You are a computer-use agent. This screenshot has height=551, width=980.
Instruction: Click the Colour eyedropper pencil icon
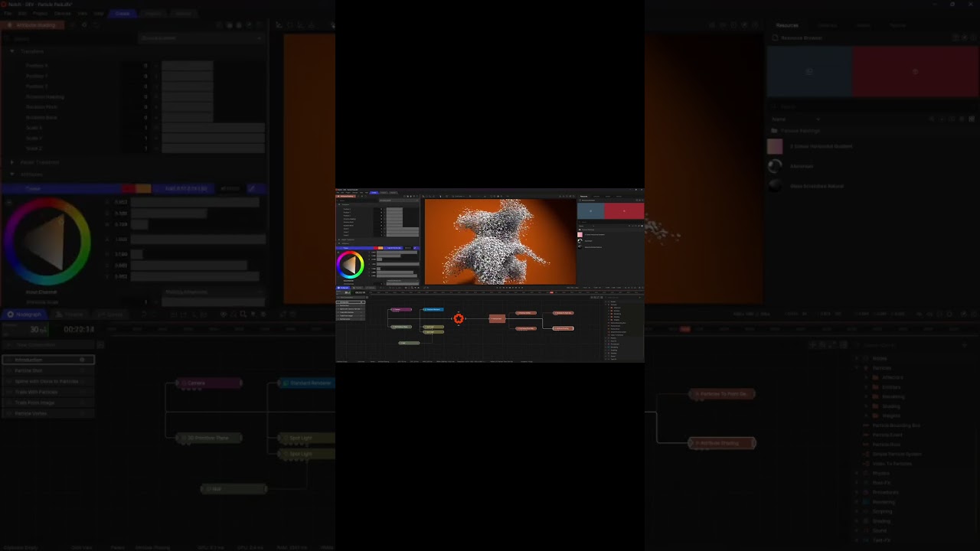(x=252, y=188)
